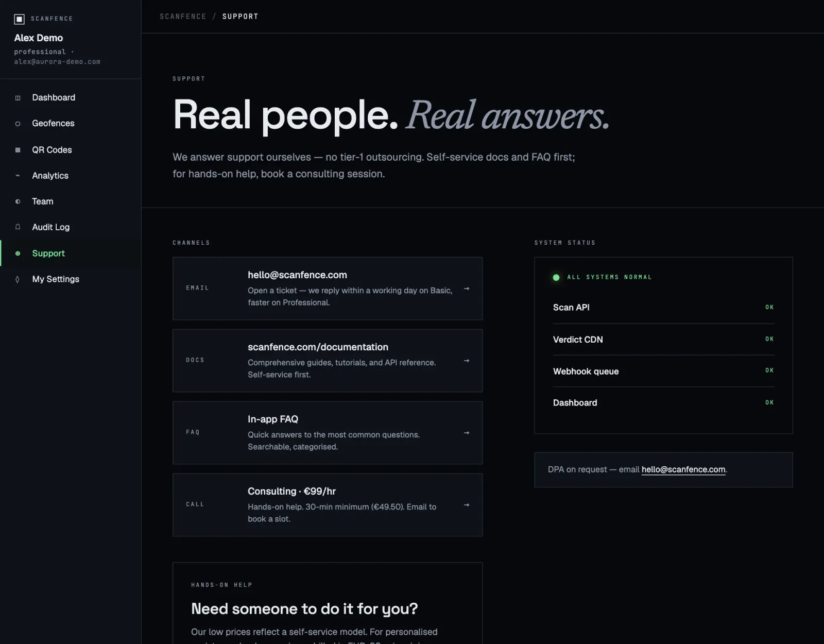The height and width of the screenshot is (644, 824).
Task: Click the Geofences circle icon
Action: (x=18, y=124)
